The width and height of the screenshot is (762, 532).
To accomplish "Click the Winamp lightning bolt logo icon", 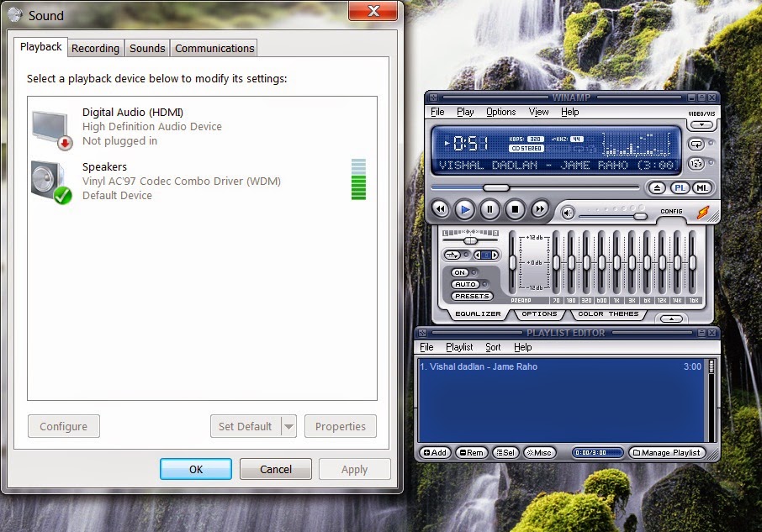I will pyautogui.click(x=703, y=213).
